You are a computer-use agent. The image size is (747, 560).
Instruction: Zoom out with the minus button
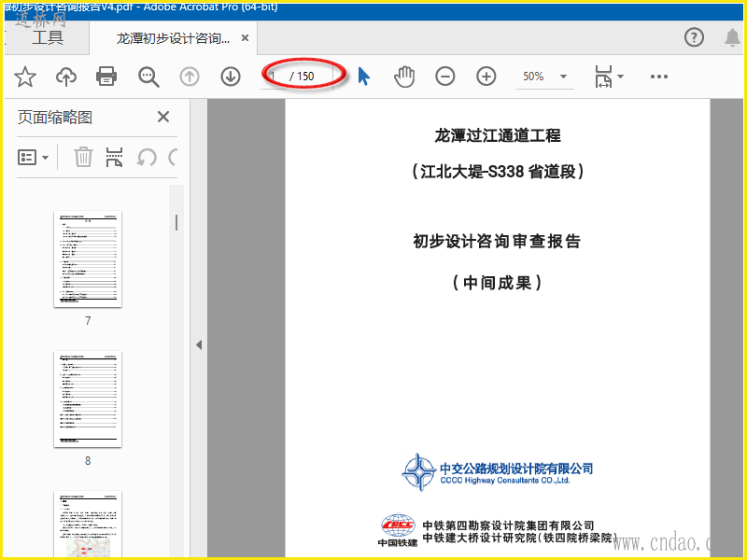tap(445, 77)
